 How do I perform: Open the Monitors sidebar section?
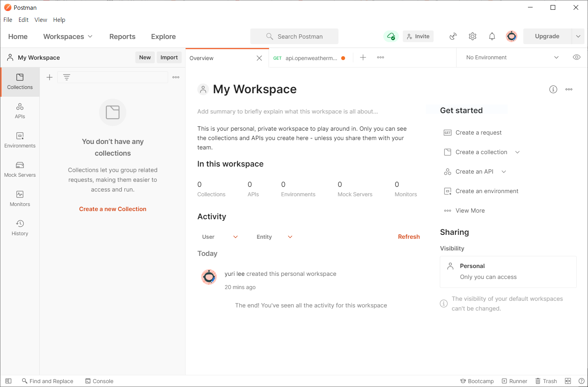tap(20, 199)
